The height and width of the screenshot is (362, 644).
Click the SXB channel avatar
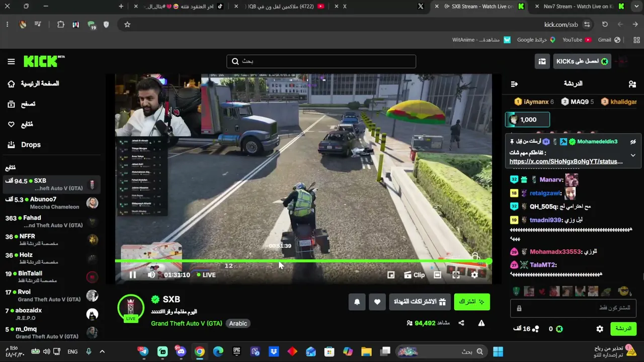(131, 308)
